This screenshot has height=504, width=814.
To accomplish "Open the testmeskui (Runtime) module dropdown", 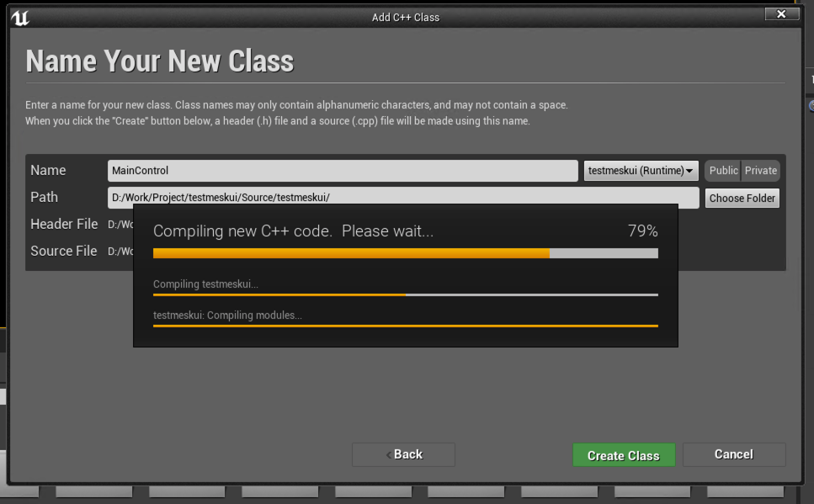I will [641, 171].
